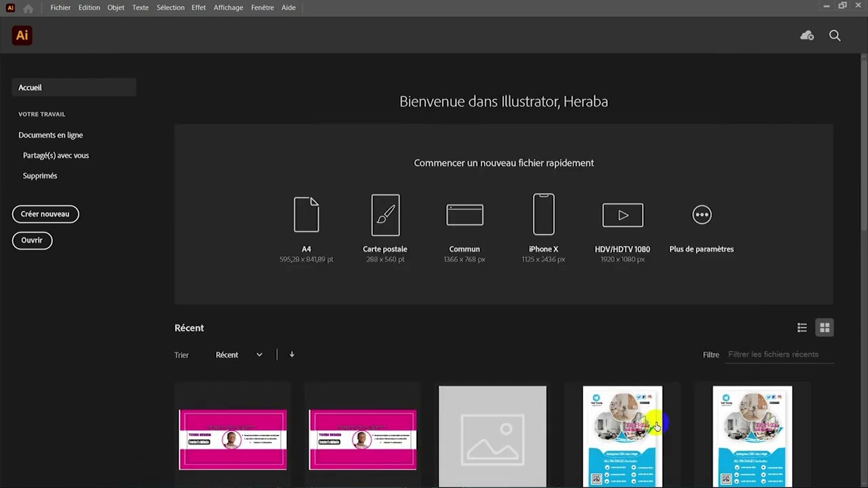Click the Ouvrir button
The width and height of the screenshot is (868, 488).
coord(32,241)
